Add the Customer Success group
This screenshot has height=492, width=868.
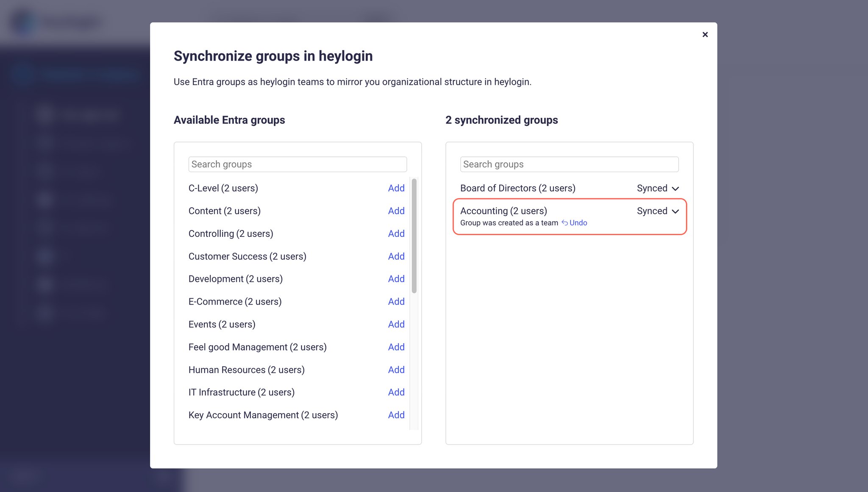(x=396, y=256)
